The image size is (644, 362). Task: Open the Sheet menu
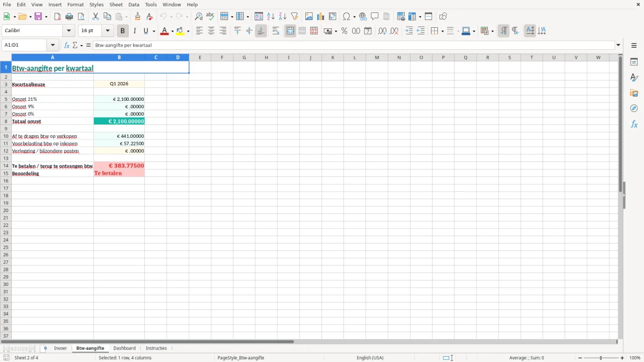click(x=116, y=4)
